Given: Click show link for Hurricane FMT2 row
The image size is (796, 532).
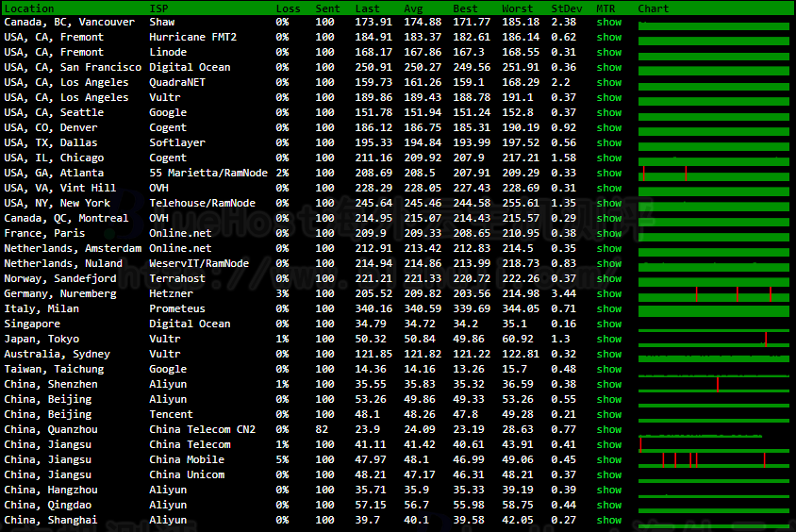Looking at the screenshot, I should 608,38.
